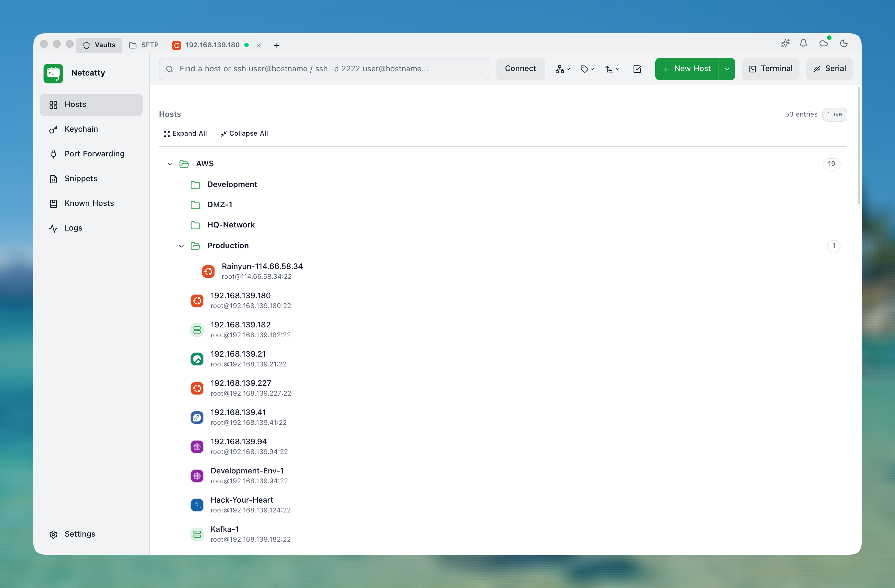This screenshot has width=895, height=588.
Task: Click the purple icon for Development-Env-1
Action: tap(197, 476)
